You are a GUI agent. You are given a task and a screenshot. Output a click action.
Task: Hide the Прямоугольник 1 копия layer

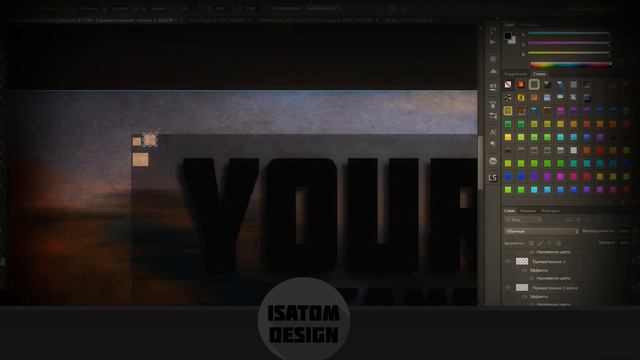508,288
